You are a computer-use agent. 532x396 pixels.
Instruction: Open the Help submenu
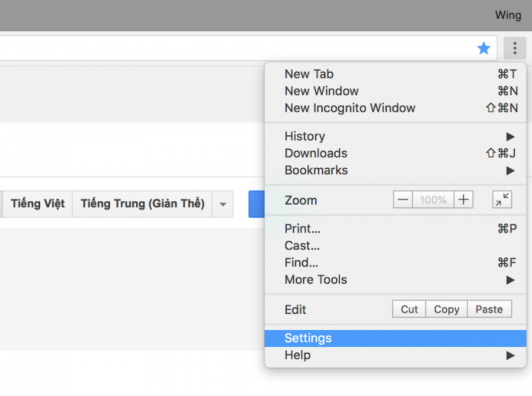point(399,355)
